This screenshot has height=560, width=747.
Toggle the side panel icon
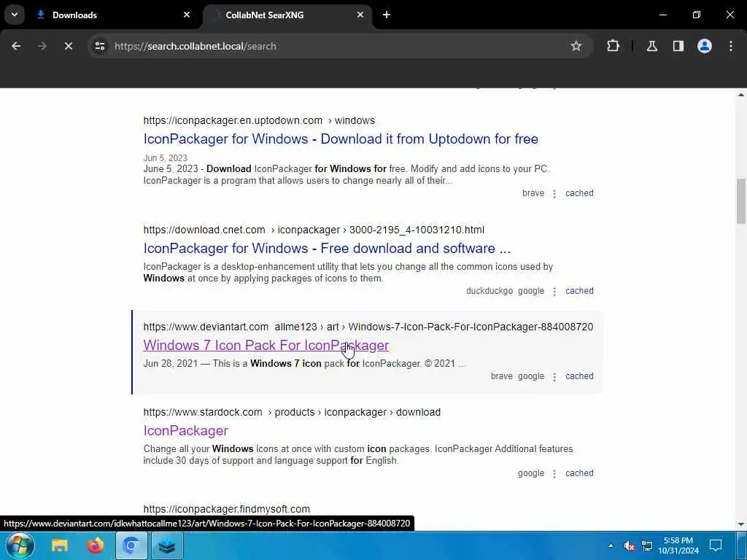[678, 46]
